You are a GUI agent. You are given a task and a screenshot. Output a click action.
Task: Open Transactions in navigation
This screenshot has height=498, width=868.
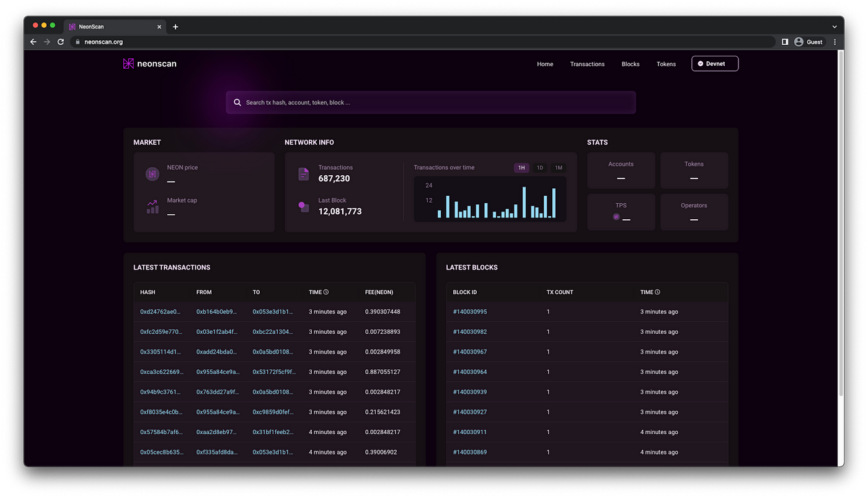pyautogui.click(x=587, y=64)
